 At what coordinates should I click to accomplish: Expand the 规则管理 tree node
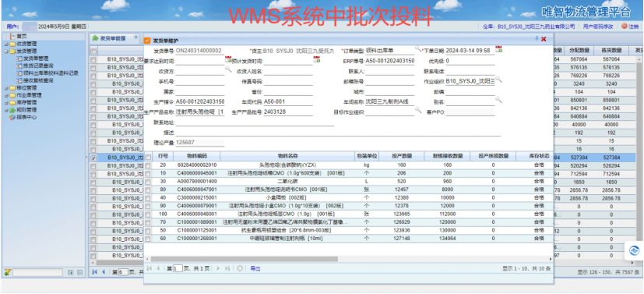pos(5,110)
